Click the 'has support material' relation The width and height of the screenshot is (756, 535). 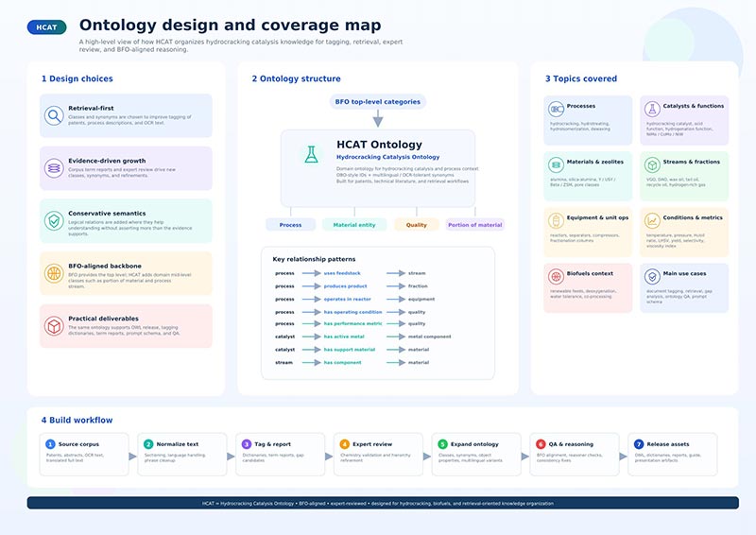pyautogui.click(x=349, y=350)
